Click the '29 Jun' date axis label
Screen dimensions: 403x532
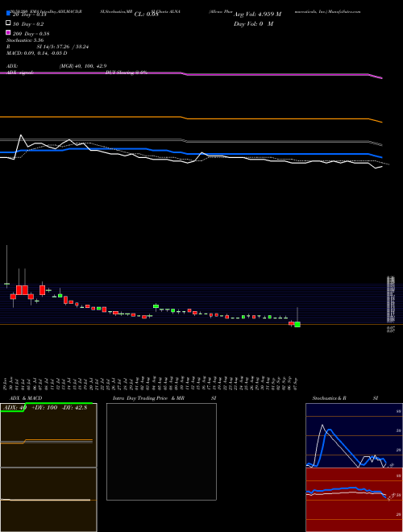(x=5, y=384)
